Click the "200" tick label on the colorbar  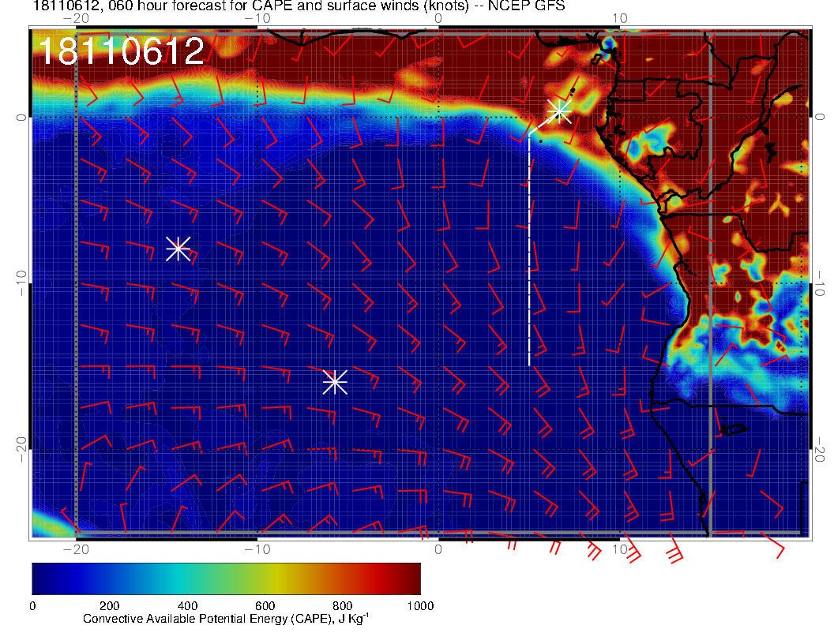pos(109,605)
